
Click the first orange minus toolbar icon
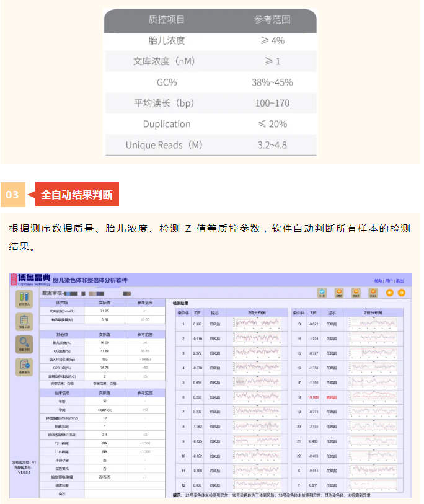pyautogui.click(x=339, y=293)
